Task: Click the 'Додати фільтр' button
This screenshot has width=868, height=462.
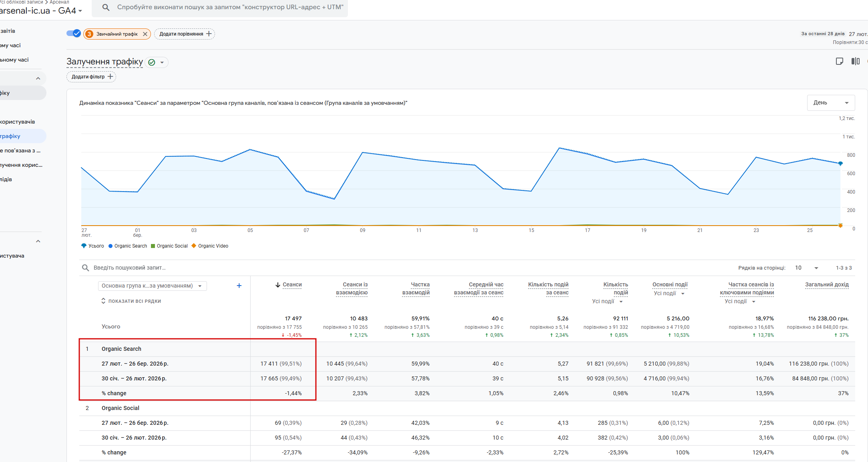Action: [91, 77]
